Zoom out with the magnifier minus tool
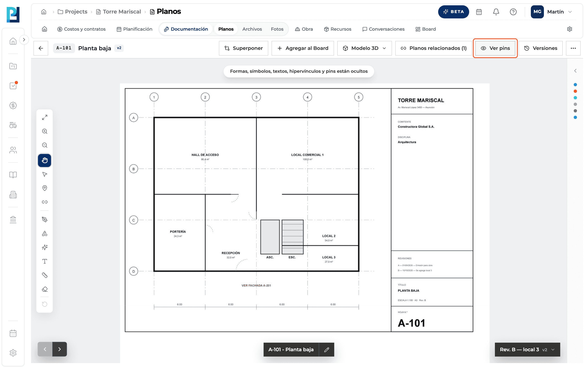588x368 pixels. tap(45, 145)
